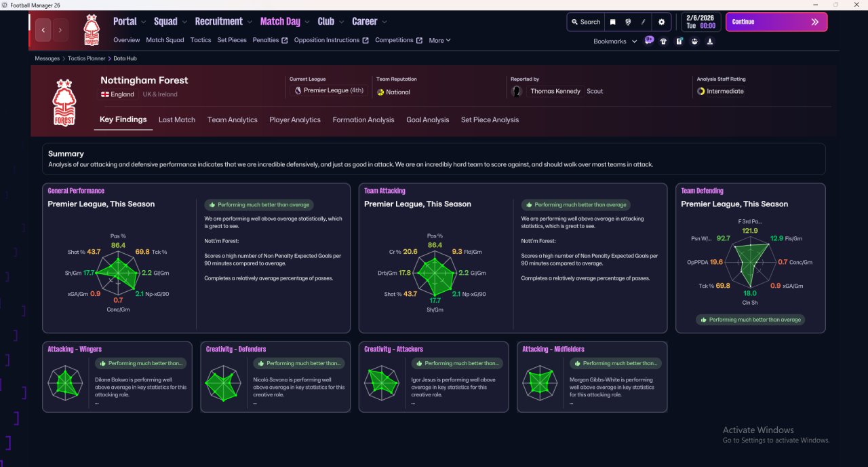The height and width of the screenshot is (467, 868).
Task: Click the date and time display
Action: point(701,22)
